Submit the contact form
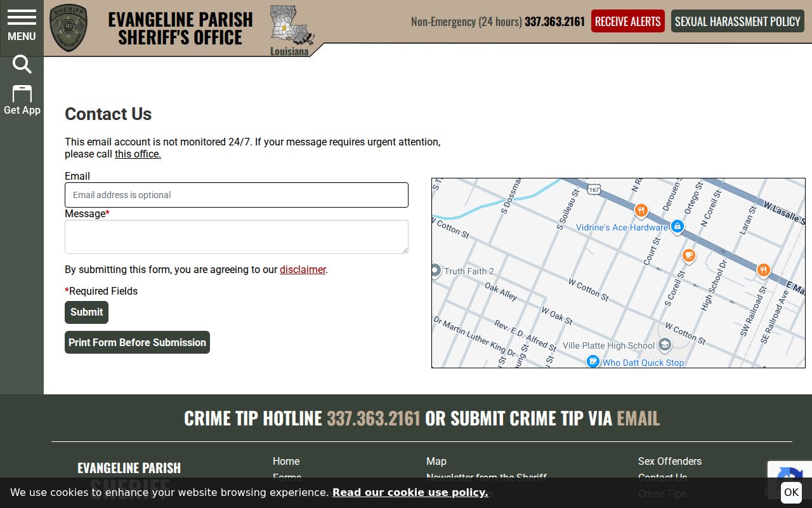The width and height of the screenshot is (812, 508). [86, 312]
